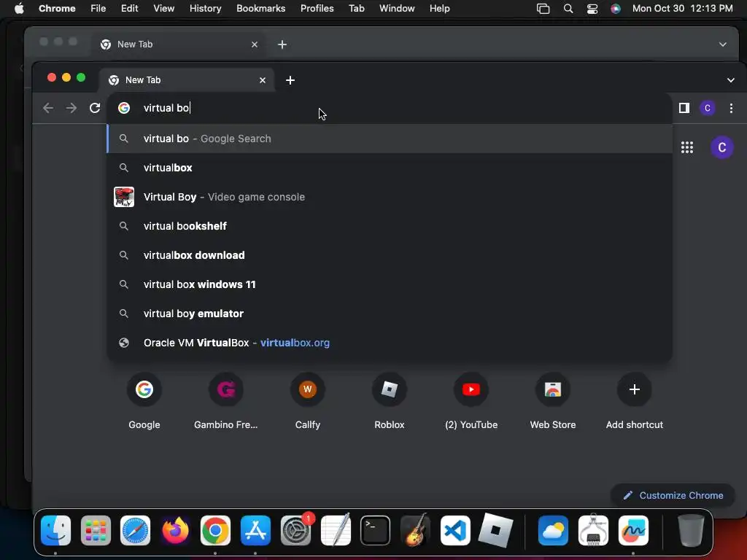
Task: Open the Apple menu
Action: (19, 8)
